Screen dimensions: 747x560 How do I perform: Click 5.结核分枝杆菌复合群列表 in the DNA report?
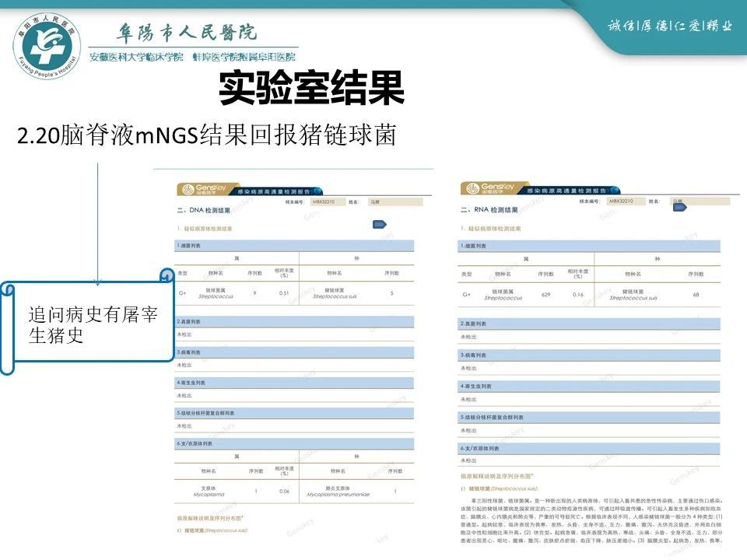294,413
